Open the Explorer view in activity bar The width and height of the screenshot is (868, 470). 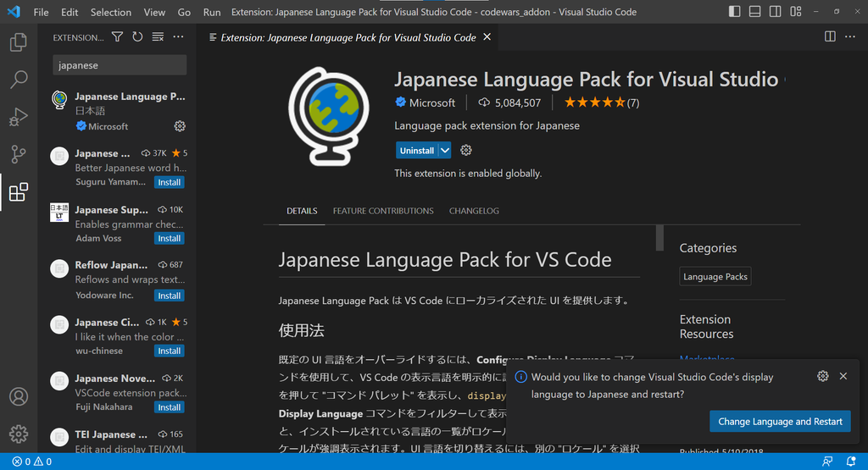pos(18,41)
